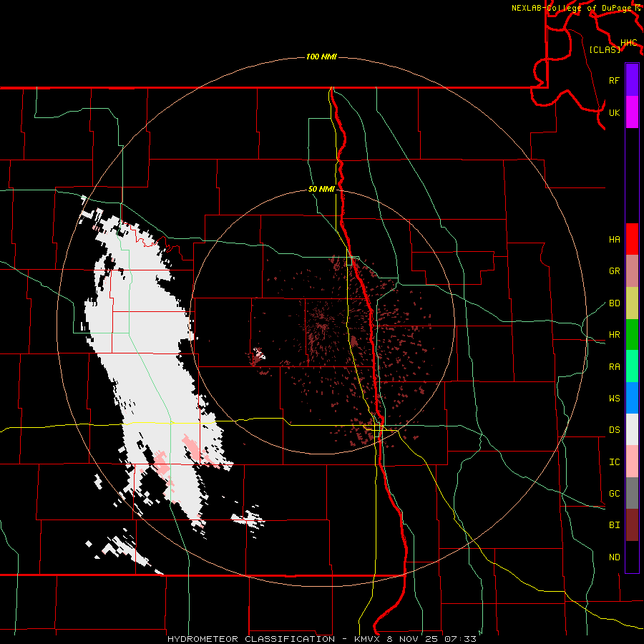The width and height of the screenshot is (644, 644).
Task: Click the BI dark red color swatch
Action: tap(632, 525)
